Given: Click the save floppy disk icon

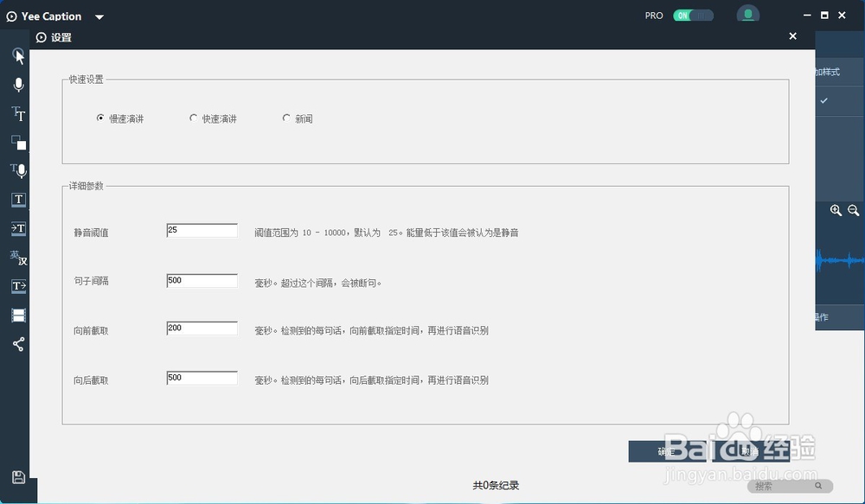Looking at the screenshot, I should [x=18, y=477].
